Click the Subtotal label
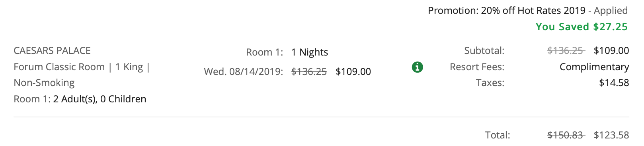Image resolution: width=644 pixels, height=146 pixels. click(x=484, y=51)
